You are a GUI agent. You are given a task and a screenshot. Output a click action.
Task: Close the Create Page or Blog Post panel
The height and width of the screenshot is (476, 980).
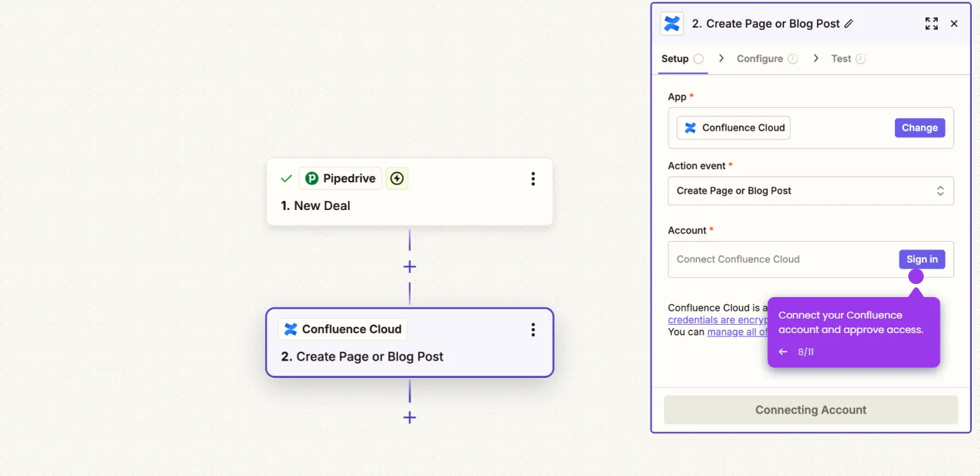coord(954,23)
